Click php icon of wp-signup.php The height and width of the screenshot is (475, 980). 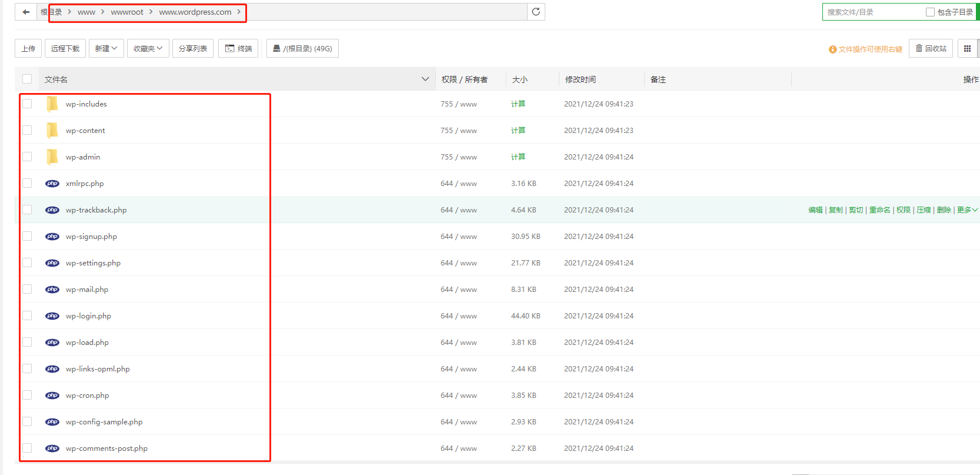pos(52,236)
